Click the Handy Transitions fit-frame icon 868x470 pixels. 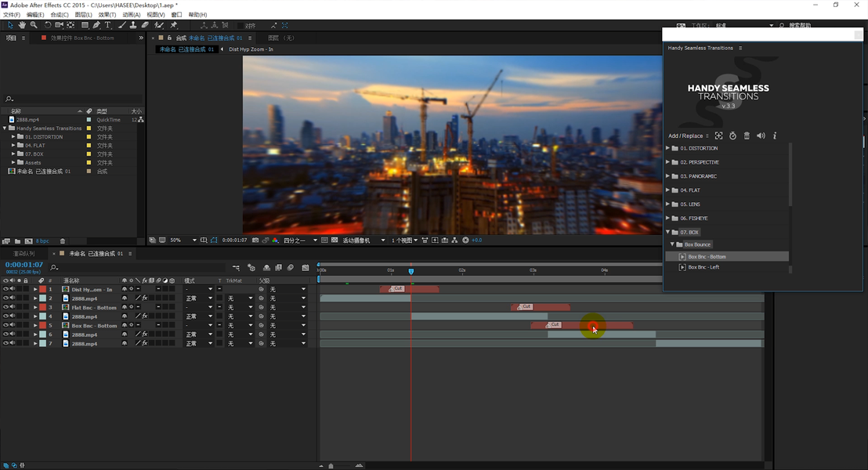point(718,136)
